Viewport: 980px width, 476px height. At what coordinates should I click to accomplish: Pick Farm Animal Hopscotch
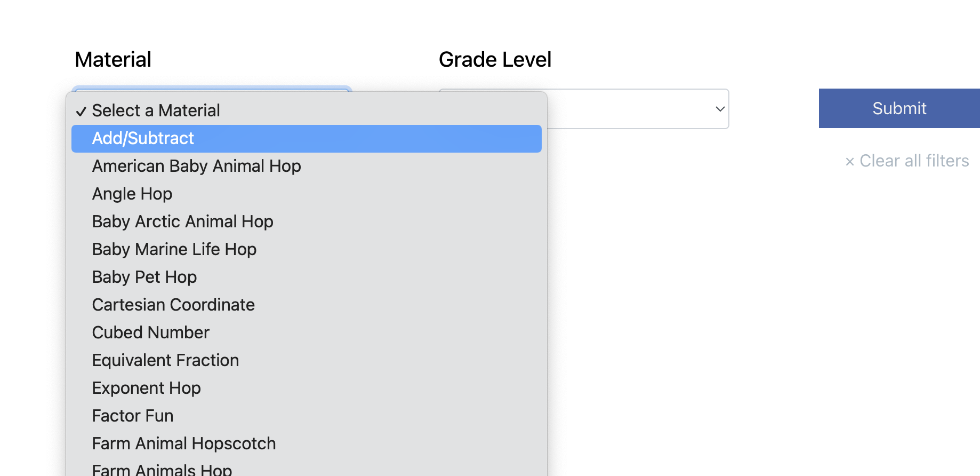pos(307,444)
